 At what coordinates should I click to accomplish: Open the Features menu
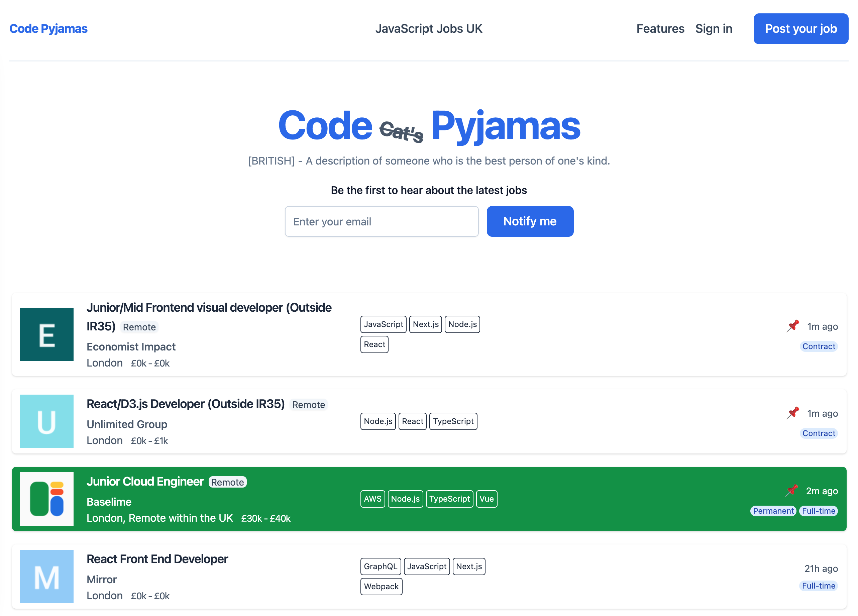coord(660,28)
